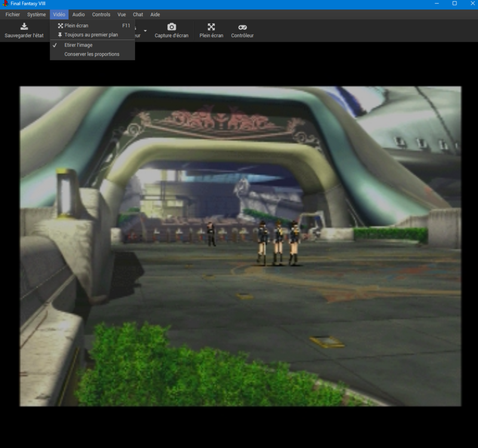
Task: Take a screenshot with Capture d'écran
Action: point(171,30)
